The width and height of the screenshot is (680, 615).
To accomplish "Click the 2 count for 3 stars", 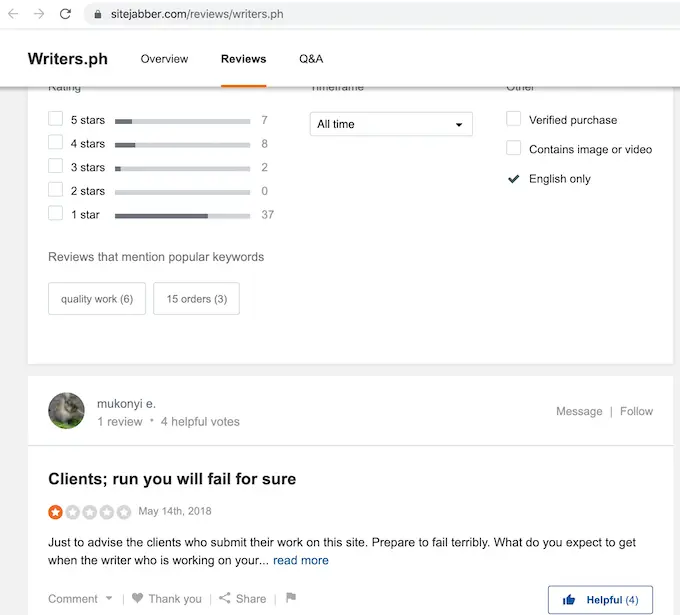I will pyautogui.click(x=265, y=167).
